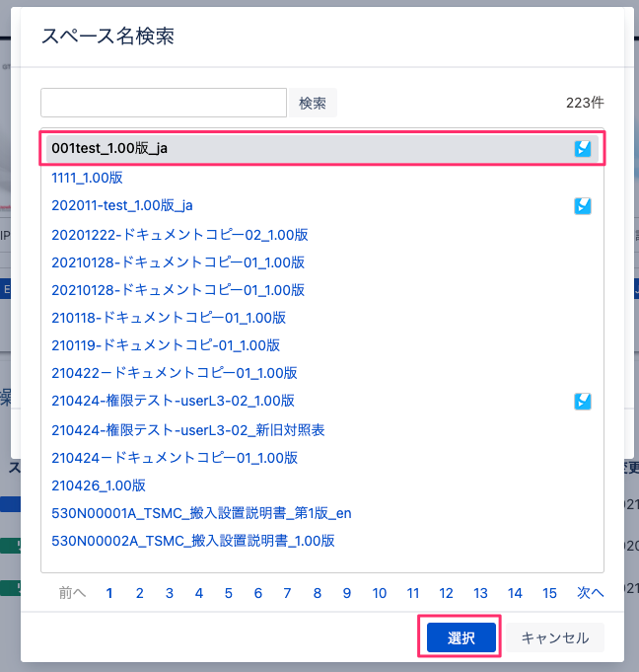Go to next page with 次へ
639x672 pixels.
[x=590, y=593]
